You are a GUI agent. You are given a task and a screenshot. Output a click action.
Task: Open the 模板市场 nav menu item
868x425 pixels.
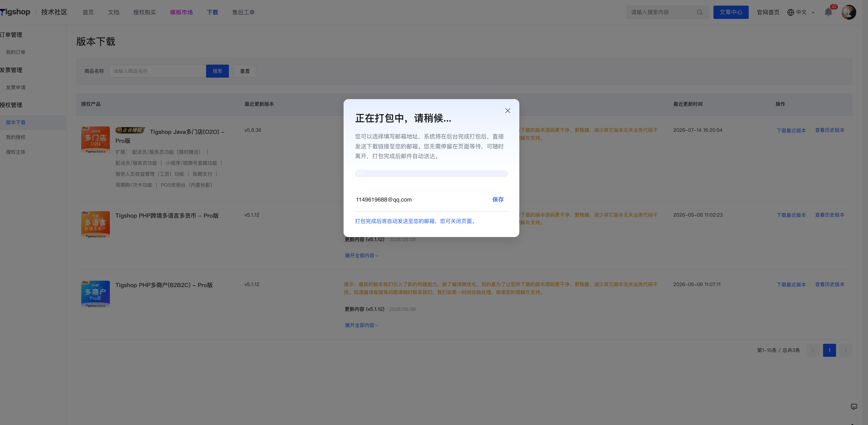[x=181, y=12]
